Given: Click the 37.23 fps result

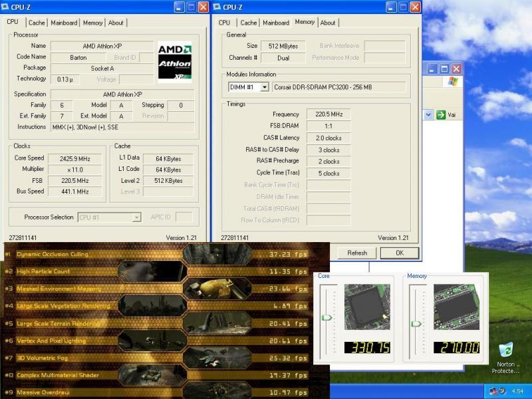Looking at the screenshot, I should click(x=288, y=254).
